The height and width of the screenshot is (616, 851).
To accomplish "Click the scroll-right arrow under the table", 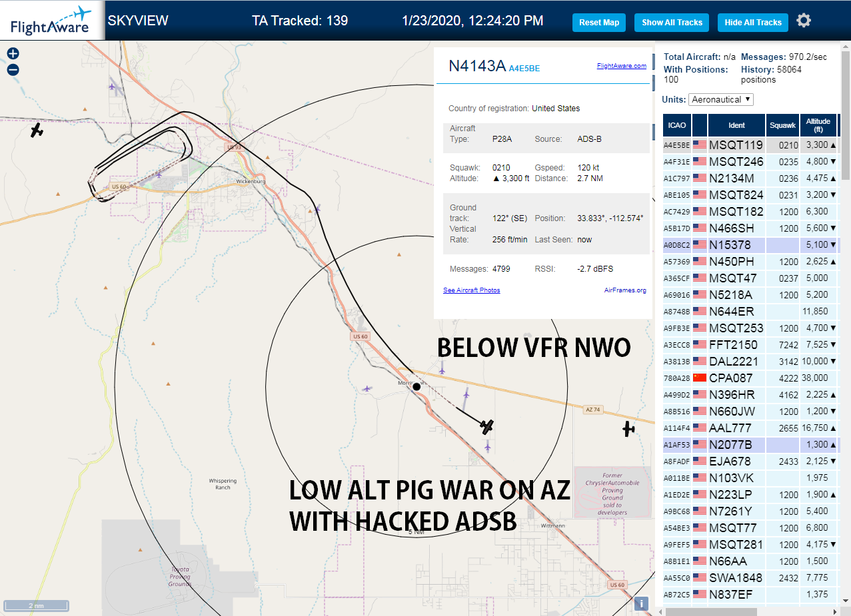I will pos(836,611).
